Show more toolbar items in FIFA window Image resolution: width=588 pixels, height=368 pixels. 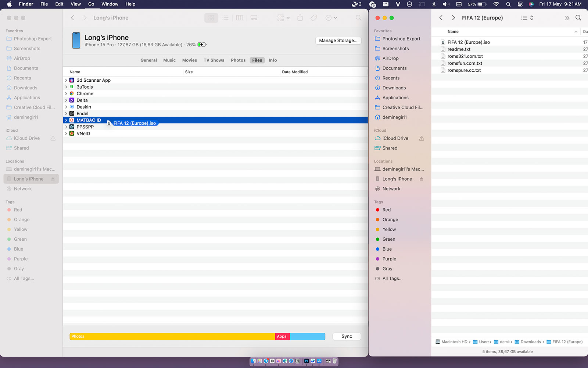(567, 18)
